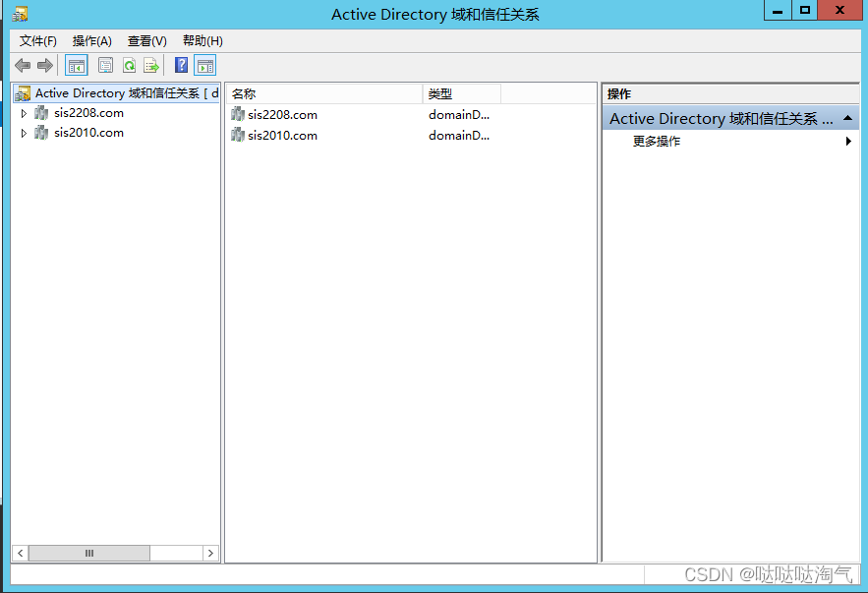
Task: Click the sis2010.com icon in list pane
Action: coord(238,135)
